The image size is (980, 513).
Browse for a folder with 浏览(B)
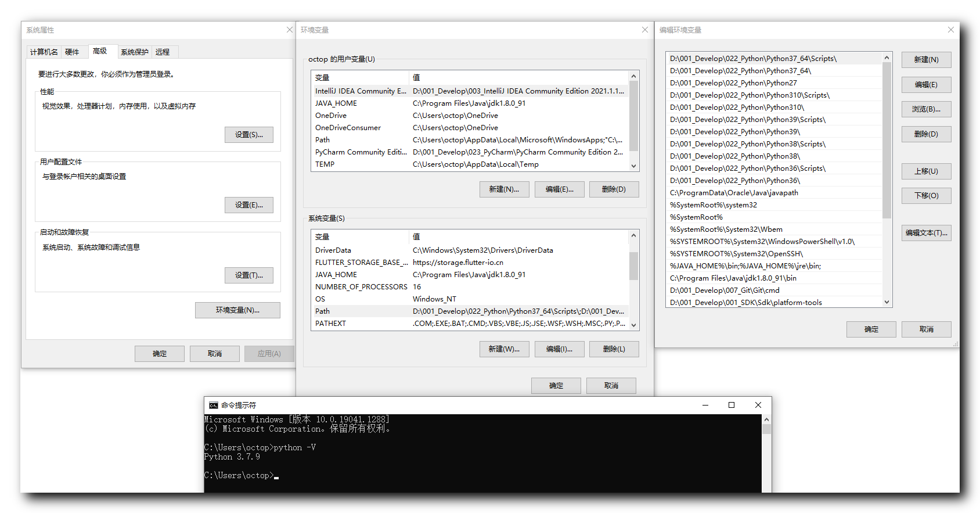click(927, 109)
